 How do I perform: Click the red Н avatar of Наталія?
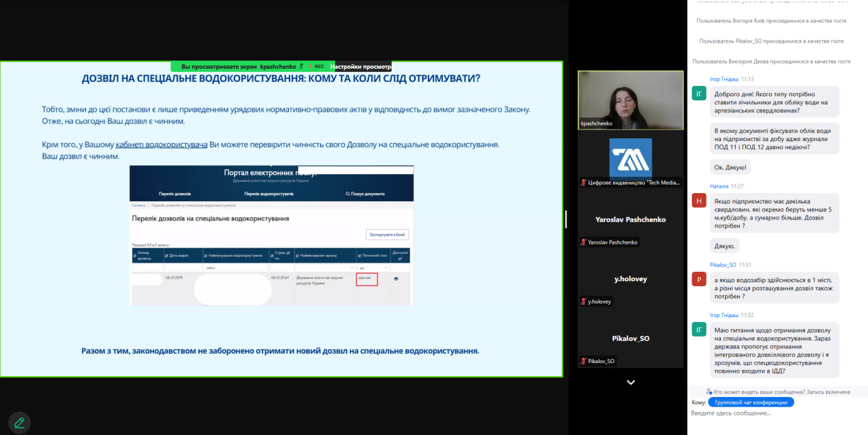(699, 201)
